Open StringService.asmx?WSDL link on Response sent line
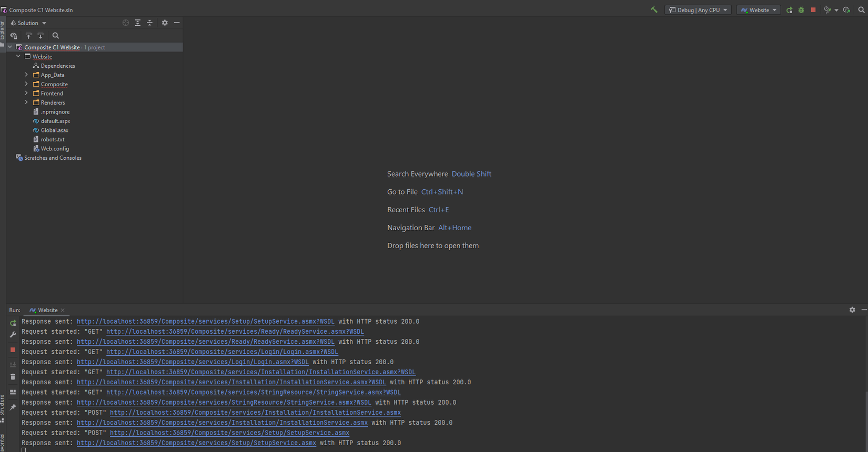The width and height of the screenshot is (868, 452). tap(224, 403)
